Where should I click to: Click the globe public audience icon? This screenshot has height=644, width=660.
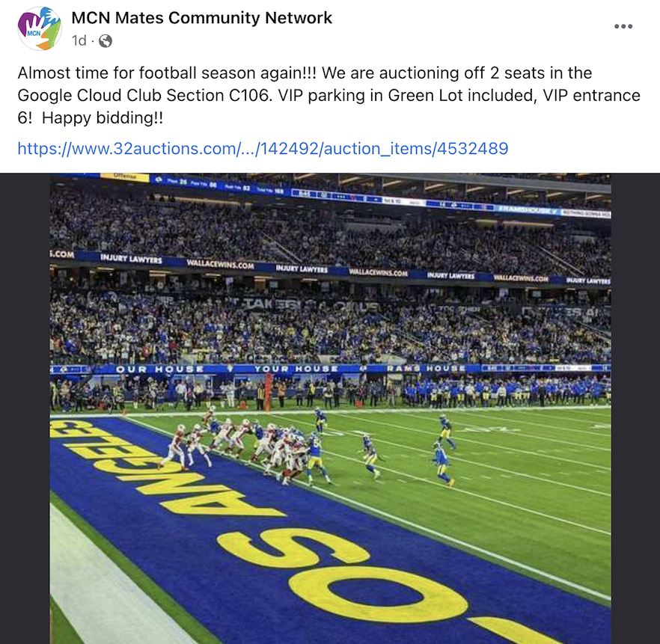click(106, 41)
